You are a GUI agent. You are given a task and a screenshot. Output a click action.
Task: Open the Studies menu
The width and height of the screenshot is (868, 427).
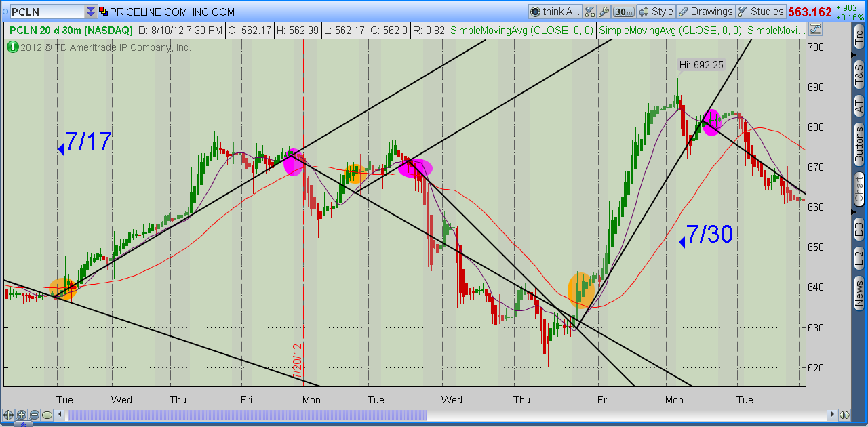[x=760, y=12]
